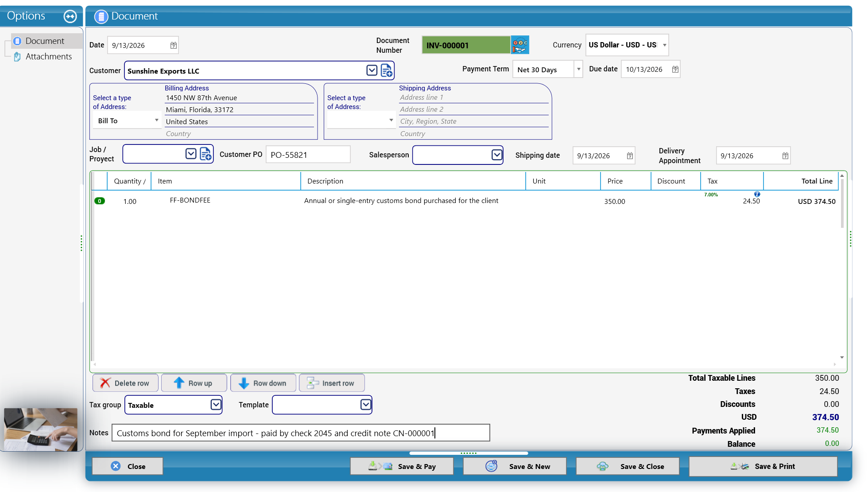868x492 pixels.
Task: Open Payment Term dropdown
Action: [x=578, y=69]
